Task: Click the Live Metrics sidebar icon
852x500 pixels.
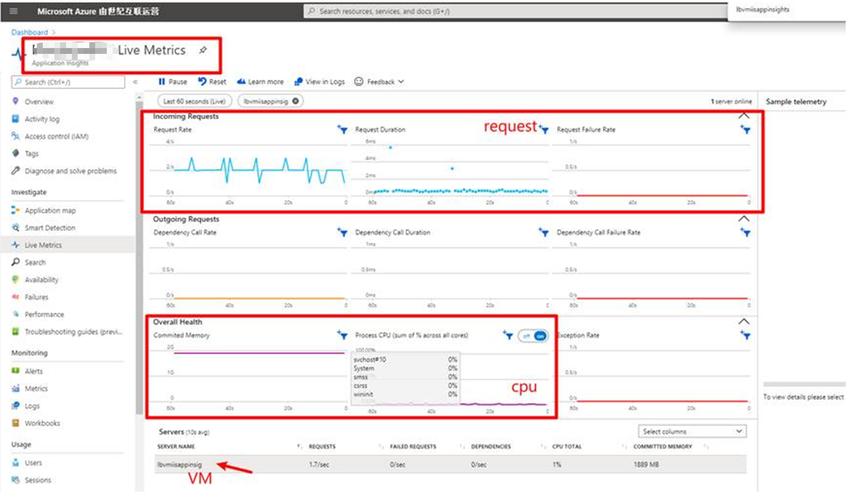Action: coord(15,245)
